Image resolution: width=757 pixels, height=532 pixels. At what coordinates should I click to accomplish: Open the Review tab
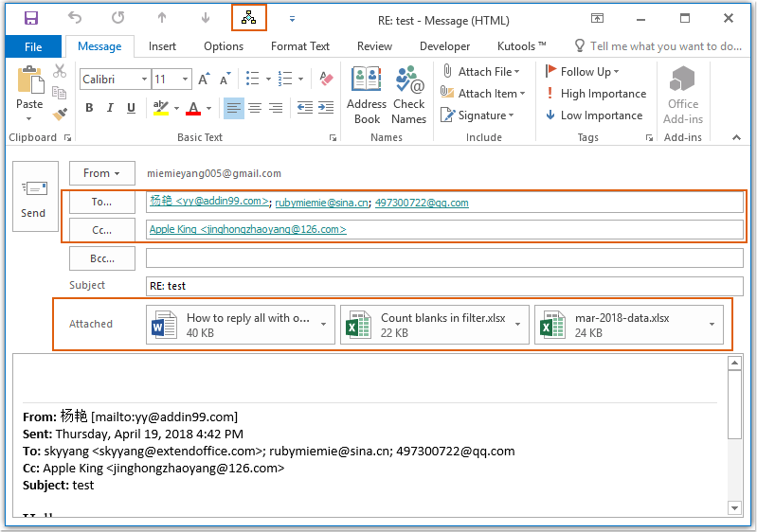coord(374,46)
